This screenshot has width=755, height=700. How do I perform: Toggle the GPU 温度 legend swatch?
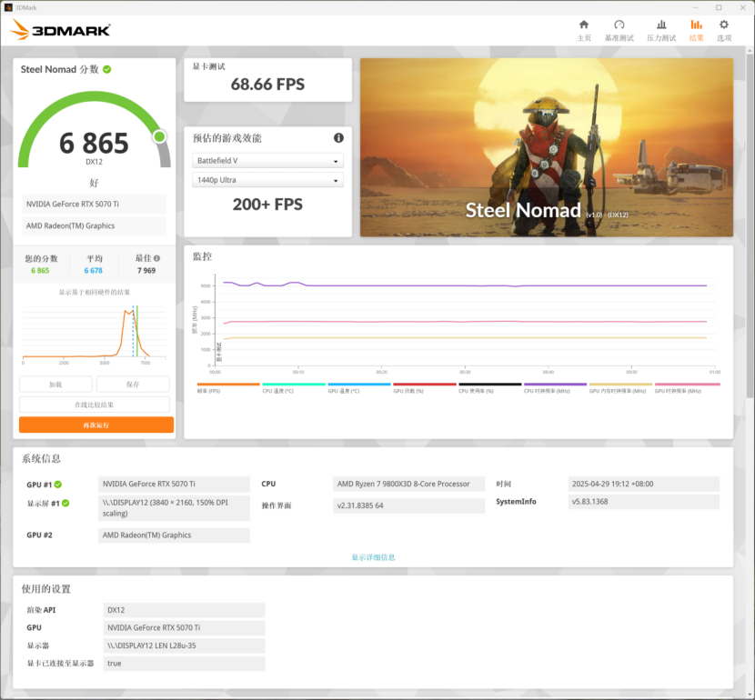click(x=359, y=385)
